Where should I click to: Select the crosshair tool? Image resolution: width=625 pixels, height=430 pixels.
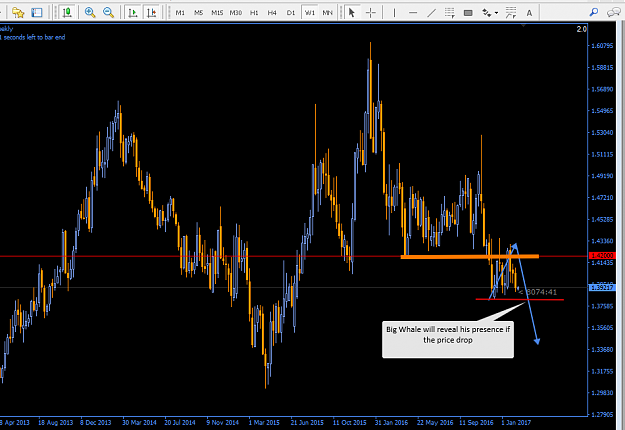(371, 13)
